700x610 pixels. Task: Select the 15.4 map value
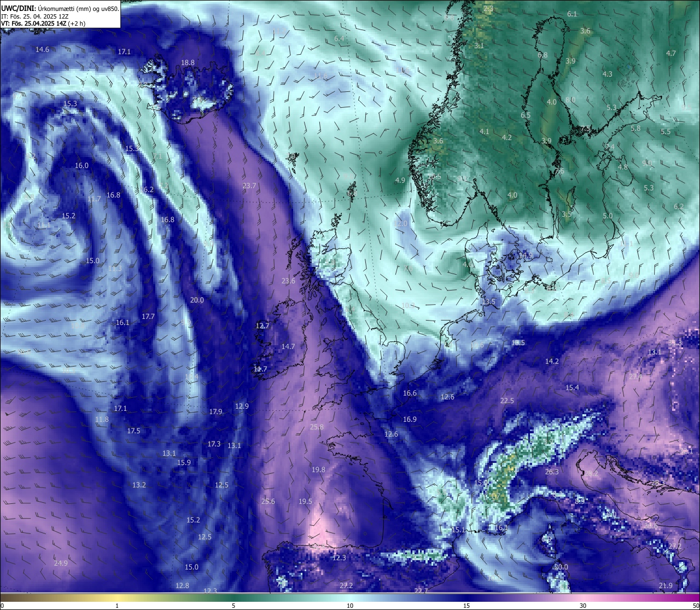pos(572,387)
